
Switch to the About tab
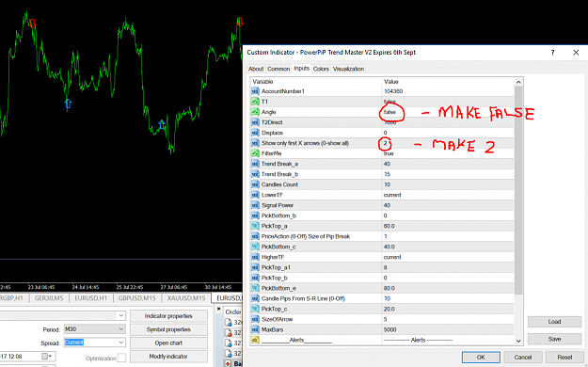[256, 69]
